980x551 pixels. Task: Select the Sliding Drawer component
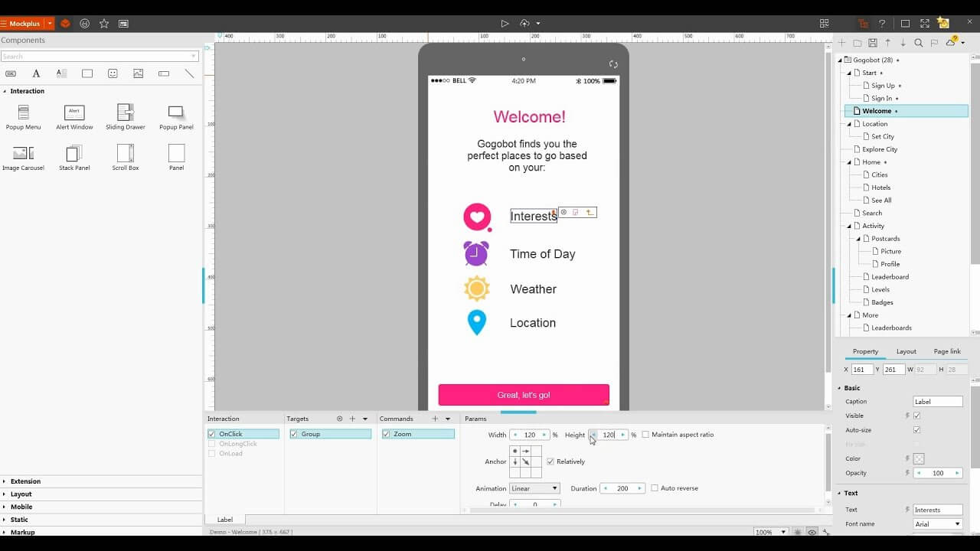pos(126,117)
